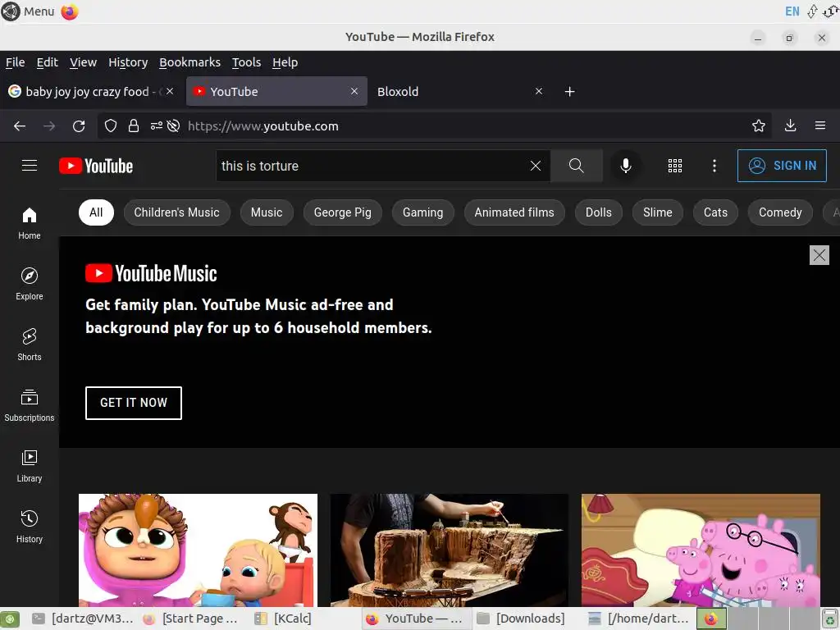Filter by Dolls chip
840x630 pixels.
(598, 212)
